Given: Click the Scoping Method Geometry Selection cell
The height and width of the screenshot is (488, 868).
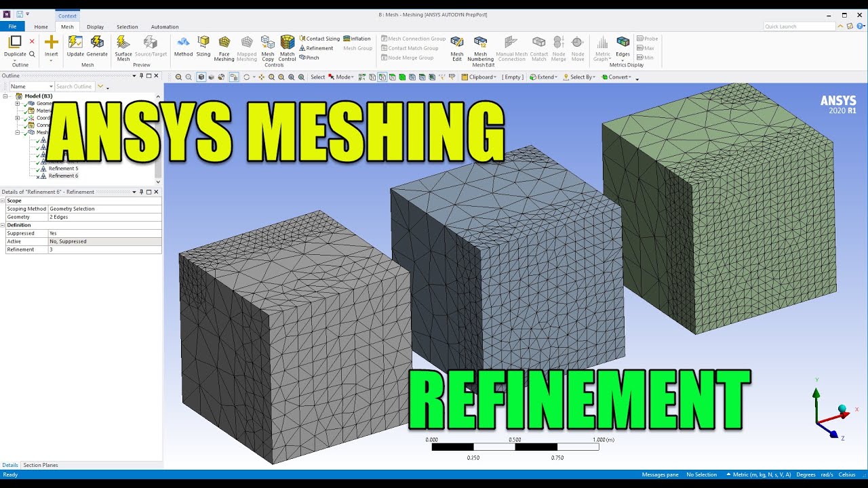Looking at the screenshot, I should [104, 209].
